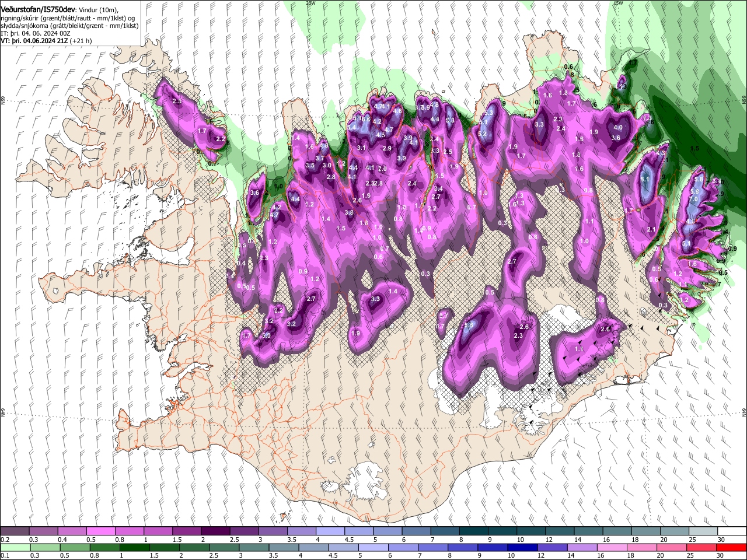Pick the deep navy lower swatch between 10 and 12
Viewport: 747px width, 560px height.
pyautogui.click(x=522, y=547)
